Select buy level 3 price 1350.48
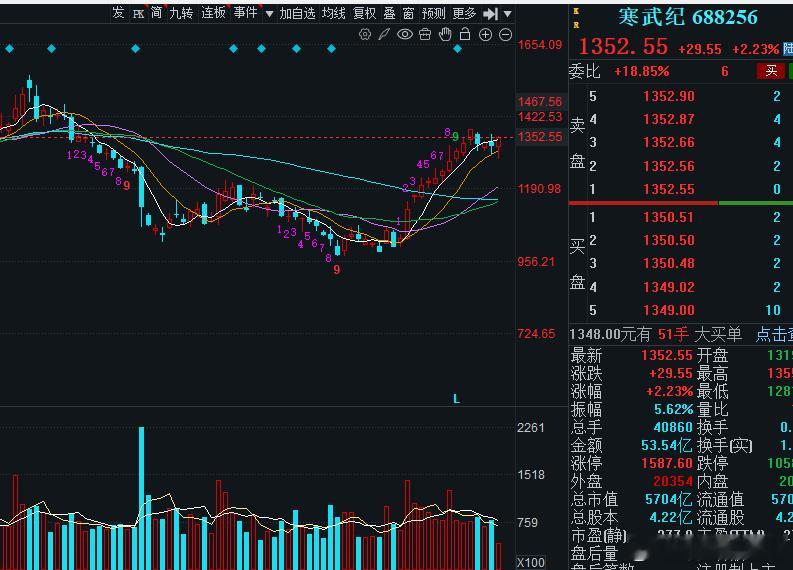The image size is (793, 570). (669, 264)
